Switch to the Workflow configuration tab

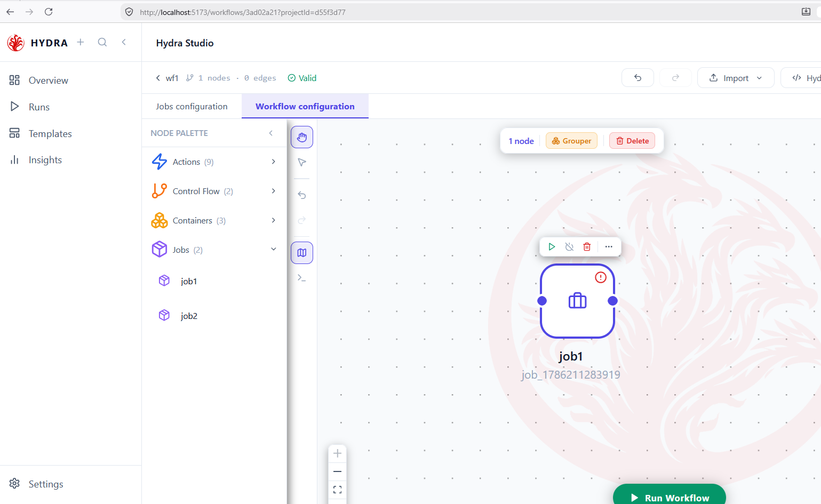point(305,106)
